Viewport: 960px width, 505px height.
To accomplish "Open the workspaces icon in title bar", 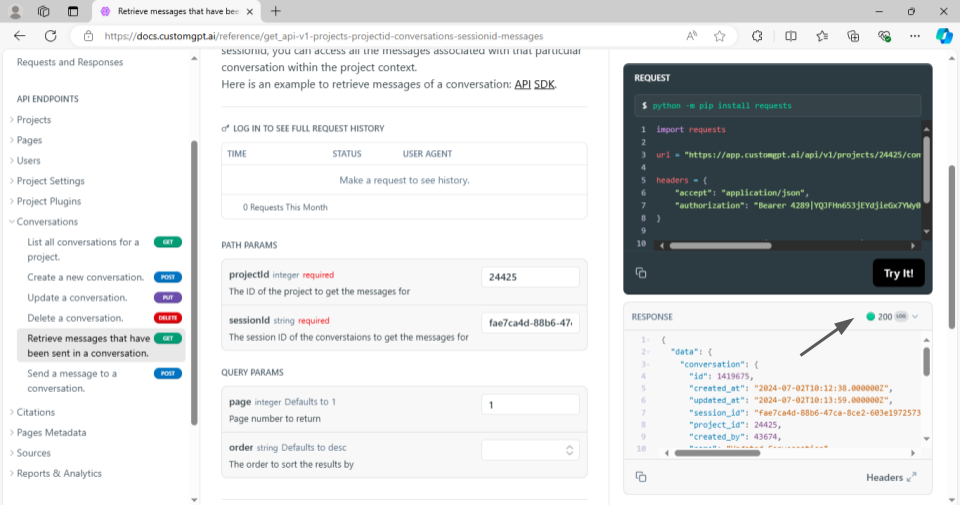I will pos(43,11).
